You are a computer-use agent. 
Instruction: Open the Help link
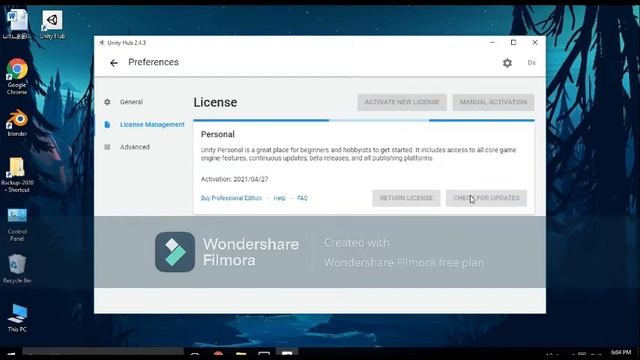coord(279,198)
